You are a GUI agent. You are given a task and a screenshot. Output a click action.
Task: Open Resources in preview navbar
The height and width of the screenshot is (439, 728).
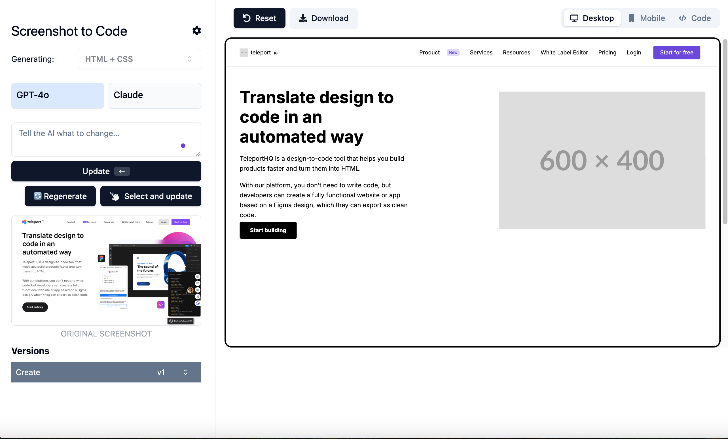point(516,52)
